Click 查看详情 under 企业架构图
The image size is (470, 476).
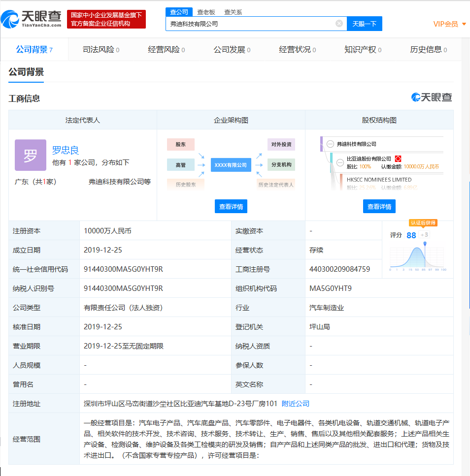tap(231, 206)
